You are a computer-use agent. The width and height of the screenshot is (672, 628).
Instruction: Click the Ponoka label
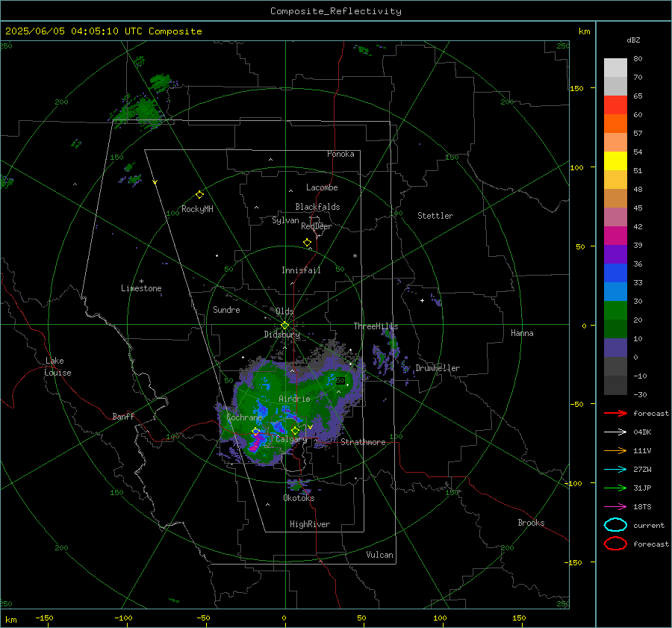click(x=340, y=154)
